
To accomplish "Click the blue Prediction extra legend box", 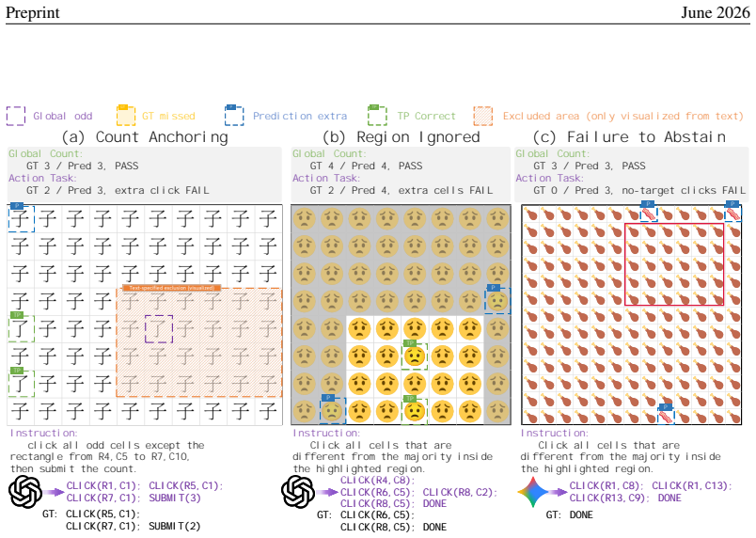I will point(234,115).
